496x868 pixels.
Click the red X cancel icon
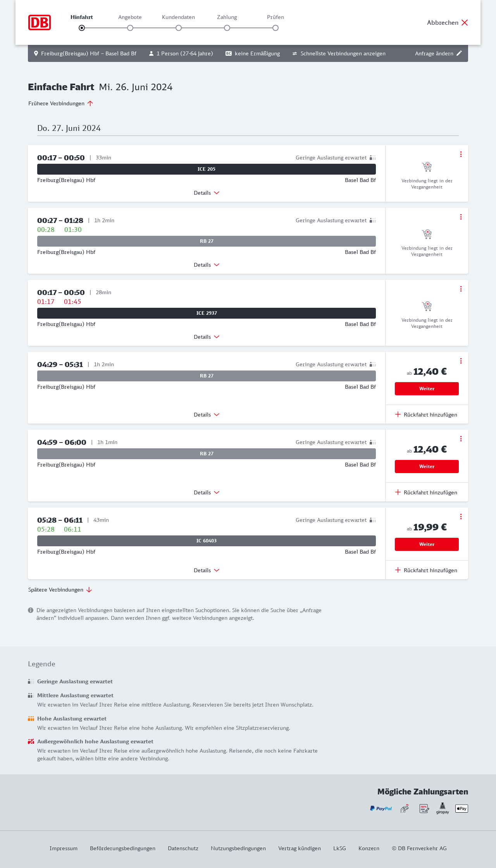(465, 22)
